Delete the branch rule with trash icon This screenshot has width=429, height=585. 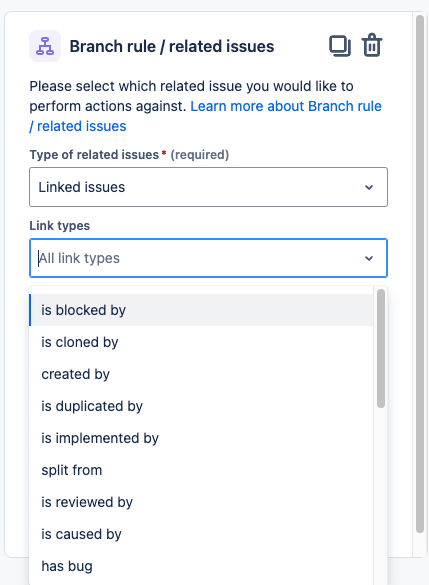click(372, 46)
